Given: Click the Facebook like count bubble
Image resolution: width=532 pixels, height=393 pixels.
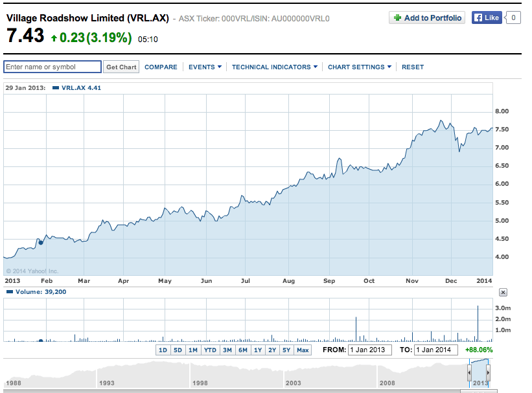Looking at the screenshot, I should tap(513, 17).
